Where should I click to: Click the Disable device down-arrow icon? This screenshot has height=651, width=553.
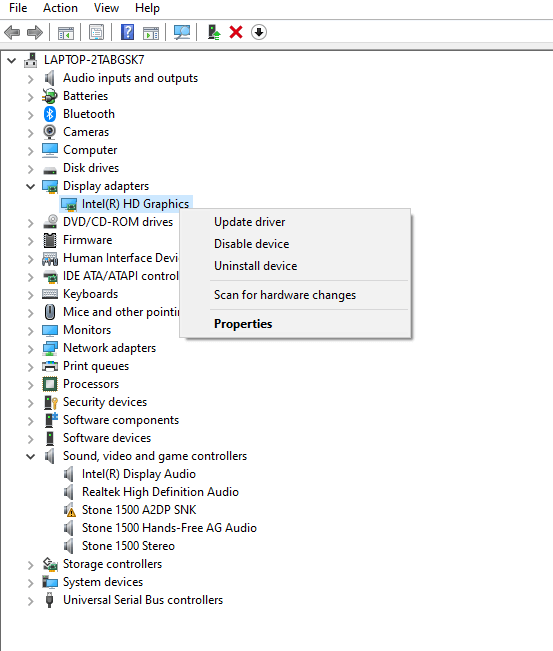coord(259,32)
